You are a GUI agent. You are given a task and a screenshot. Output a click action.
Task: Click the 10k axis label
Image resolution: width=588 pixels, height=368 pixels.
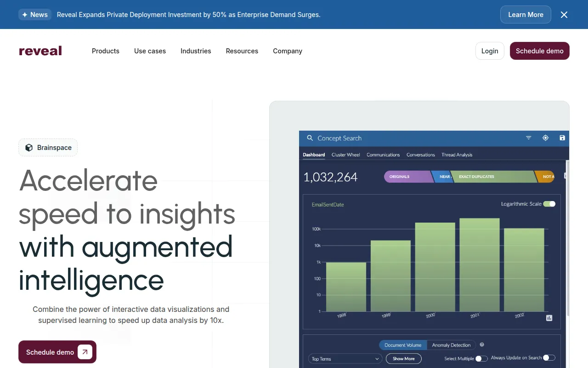[317, 246]
